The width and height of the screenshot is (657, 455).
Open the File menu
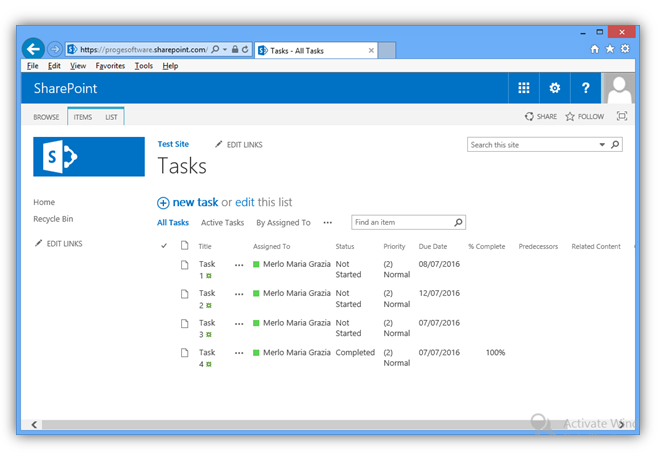[32, 66]
